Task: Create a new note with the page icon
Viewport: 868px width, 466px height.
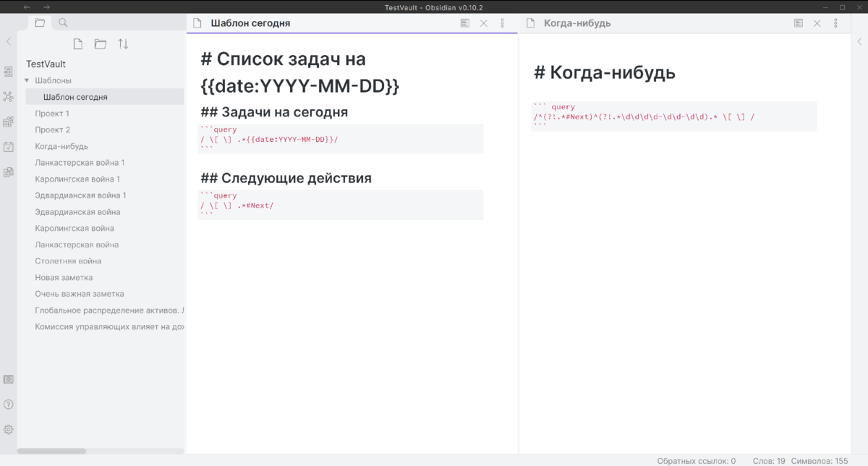Action: pyautogui.click(x=78, y=44)
